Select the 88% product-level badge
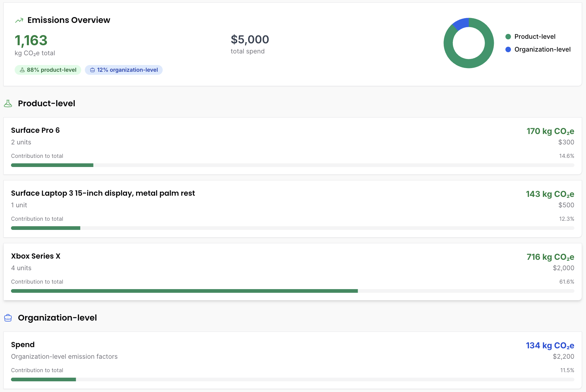The image size is (586, 392). (48, 70)
